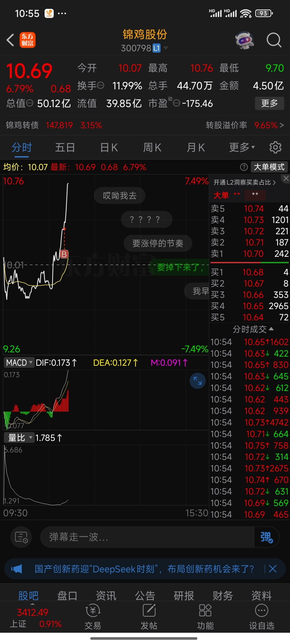Viewport: 290px width, 644px height.
Task: Tap trade row 10.73 with 4742
Action: coord(249,422)
